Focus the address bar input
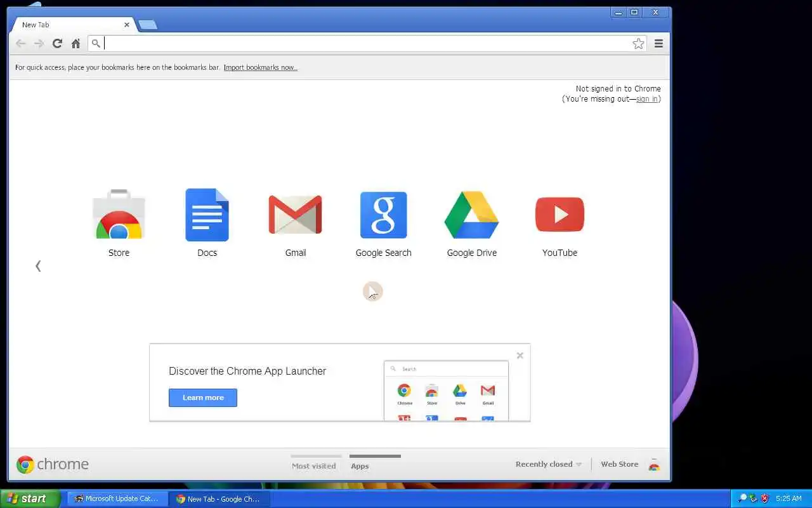This screenshot has width=812, height=508. (367, 43)
